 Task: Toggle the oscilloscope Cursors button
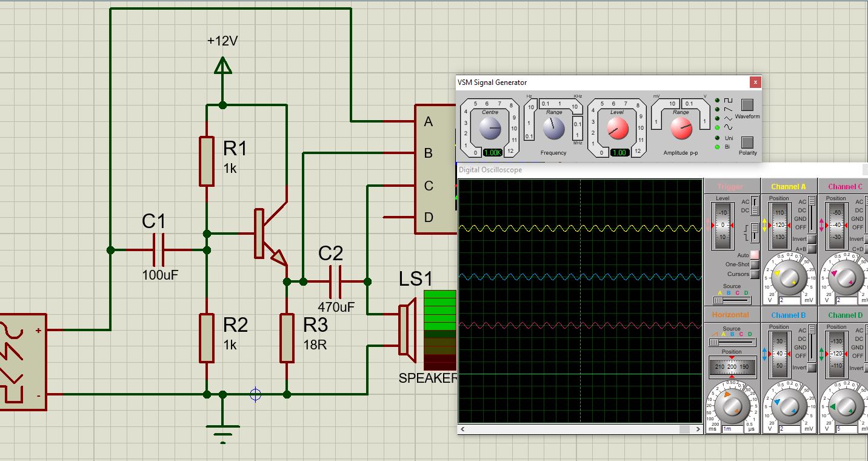pos(755,274)
